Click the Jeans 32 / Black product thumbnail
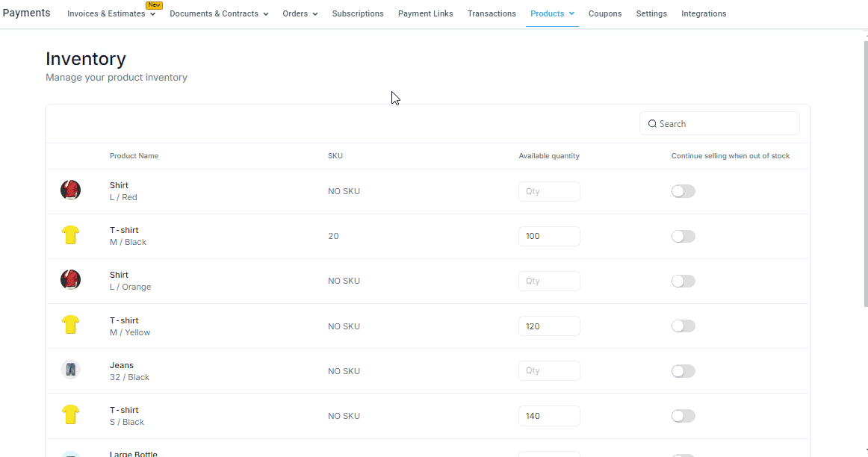The width and height of the screenshot is (868, 457). (70, 370)
